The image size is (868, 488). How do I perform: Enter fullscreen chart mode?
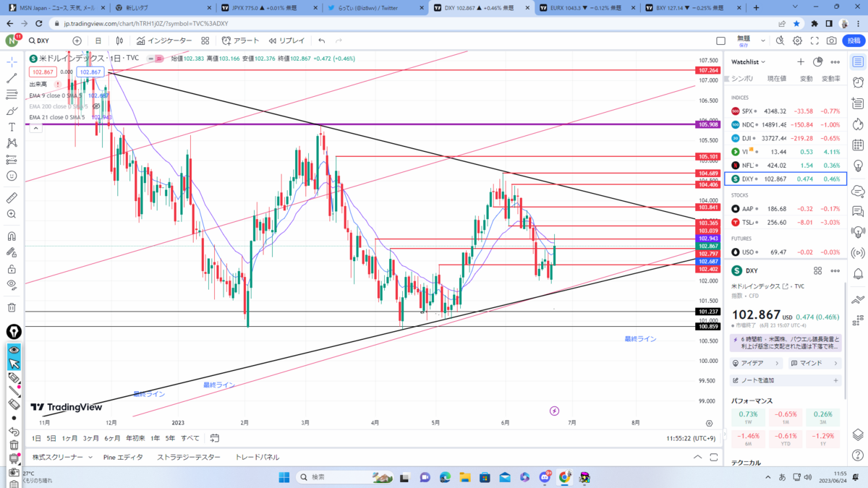coord(814,40)
